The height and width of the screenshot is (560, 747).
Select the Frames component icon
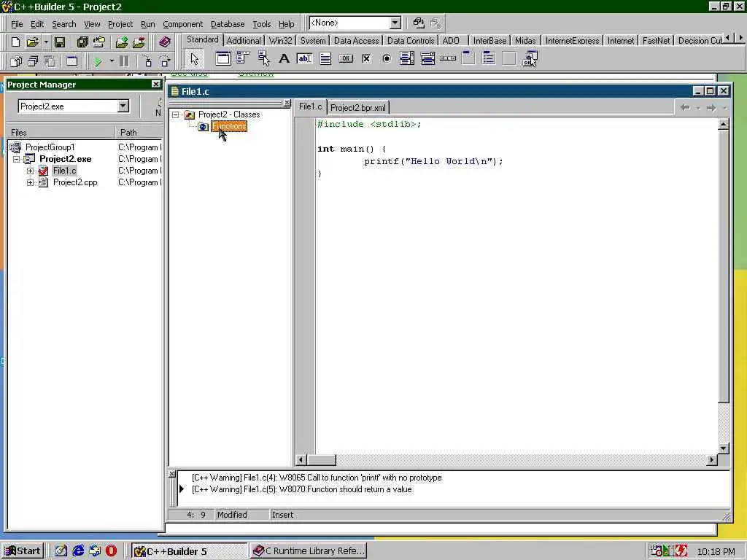(x=223, y=58)
